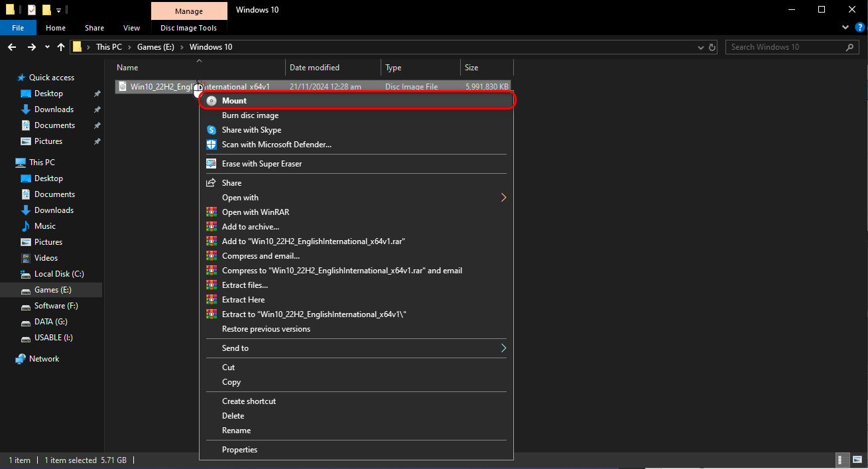Open the recent locations dropdown arrow
The image size is (868, 469).
[x=47, y=47]
